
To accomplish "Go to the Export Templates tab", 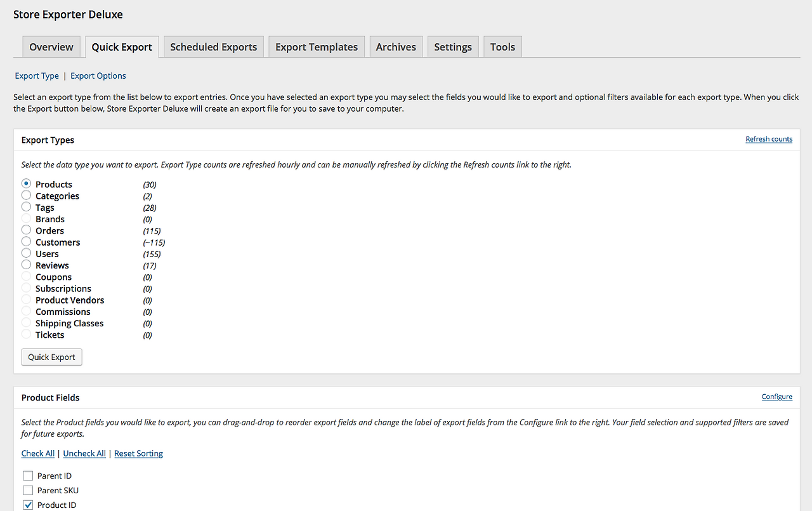I will [x=317, y=47].
